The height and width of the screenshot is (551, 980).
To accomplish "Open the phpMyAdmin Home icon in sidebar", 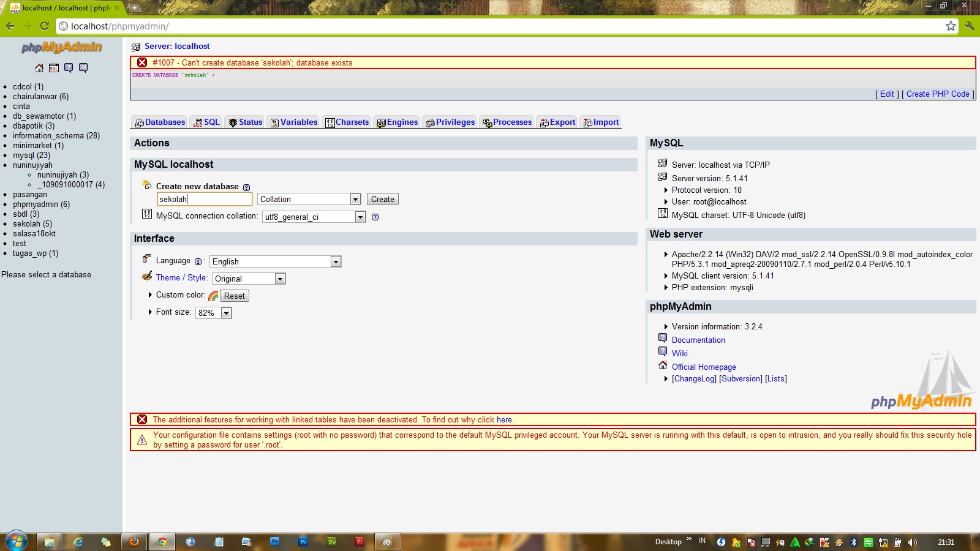I will (x=39, y=68).
